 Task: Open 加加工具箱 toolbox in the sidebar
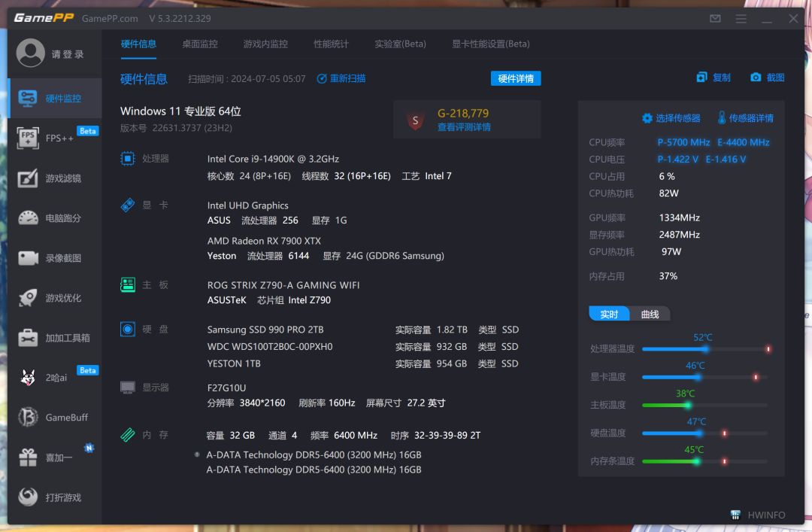click(54, 338)
